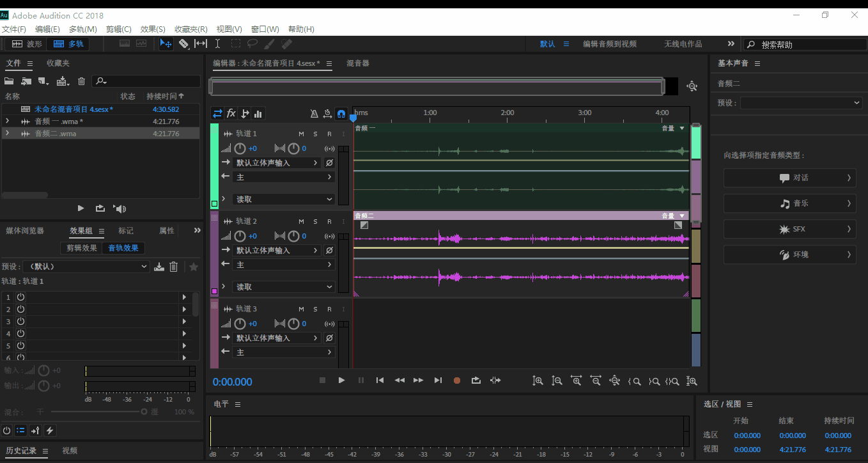Click Track 2 pan knob

(x=293, y=236)
